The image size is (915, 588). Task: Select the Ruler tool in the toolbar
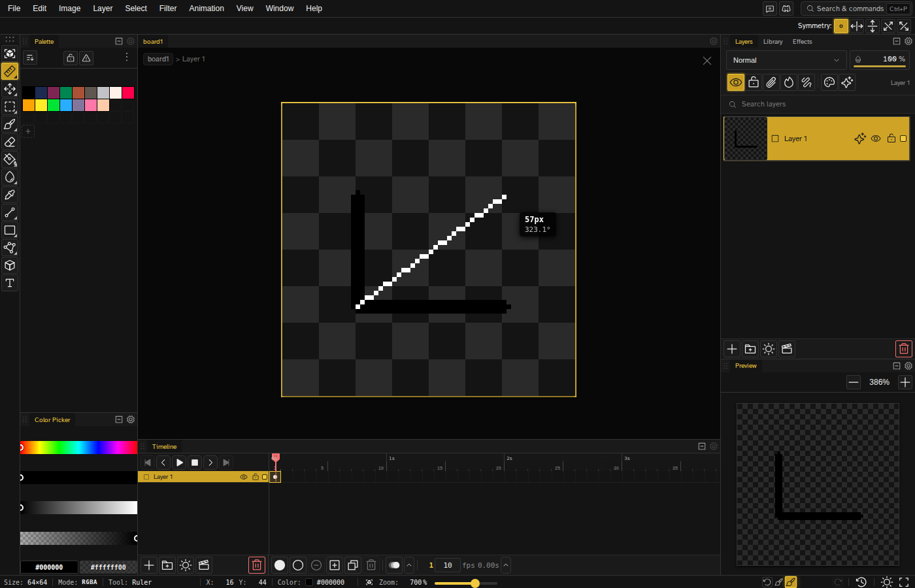(x=10, y=71)
